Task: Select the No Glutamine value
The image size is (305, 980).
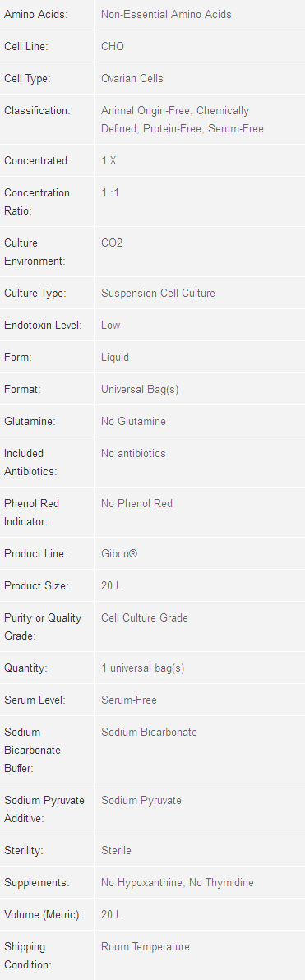Action: pos(134,421)
